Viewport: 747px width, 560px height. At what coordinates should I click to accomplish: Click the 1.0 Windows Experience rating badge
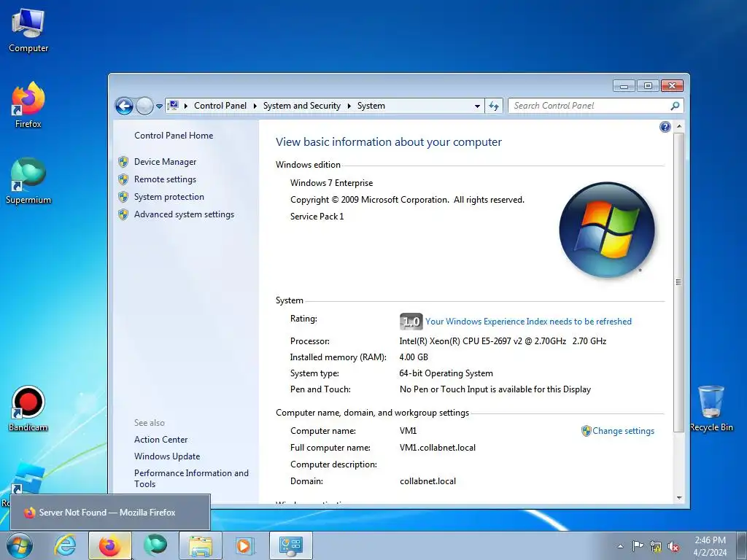coord(411,322)
